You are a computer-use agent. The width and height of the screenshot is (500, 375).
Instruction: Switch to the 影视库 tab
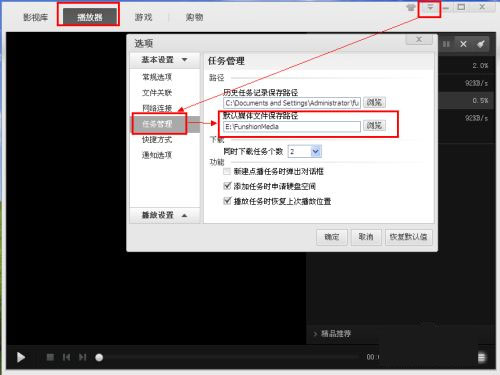[x=36, y=17]
